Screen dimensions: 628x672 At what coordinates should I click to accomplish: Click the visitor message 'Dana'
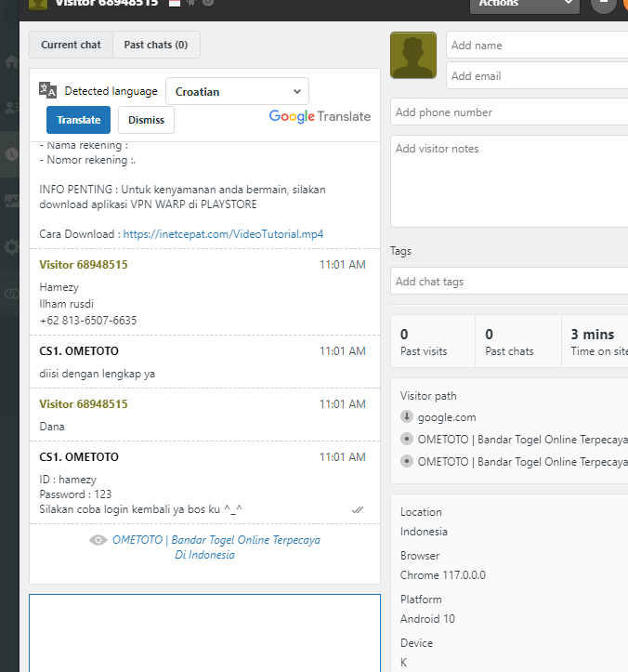tap(52, 427)
